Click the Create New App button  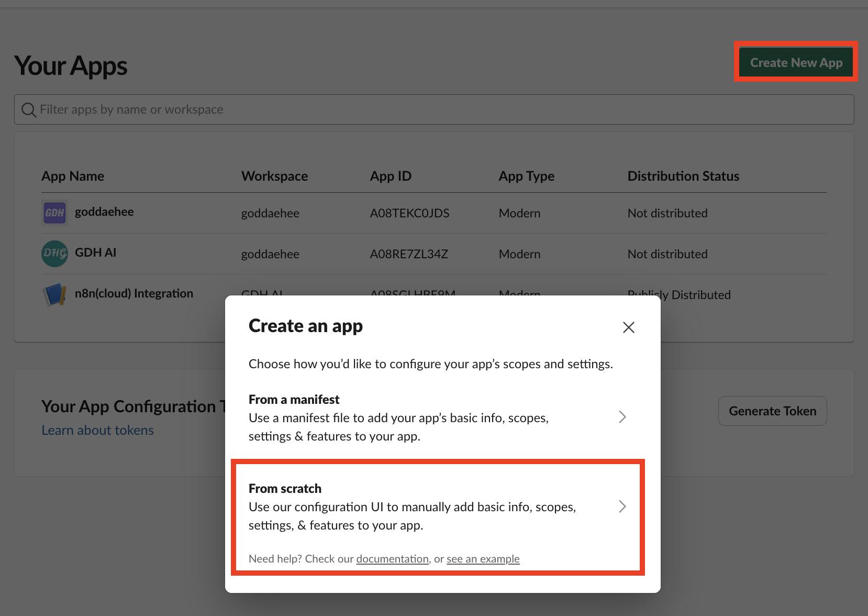[796, 62]
